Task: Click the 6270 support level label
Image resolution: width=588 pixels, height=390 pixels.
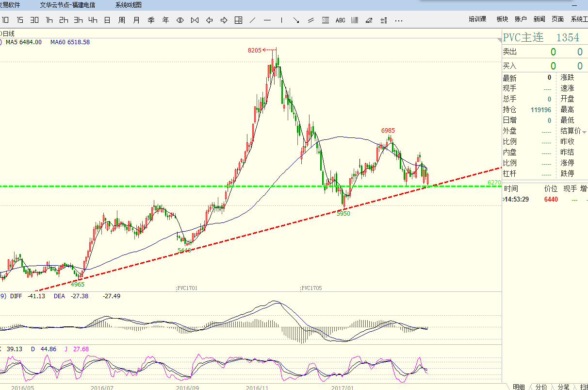Action: [x=494, y=182]
